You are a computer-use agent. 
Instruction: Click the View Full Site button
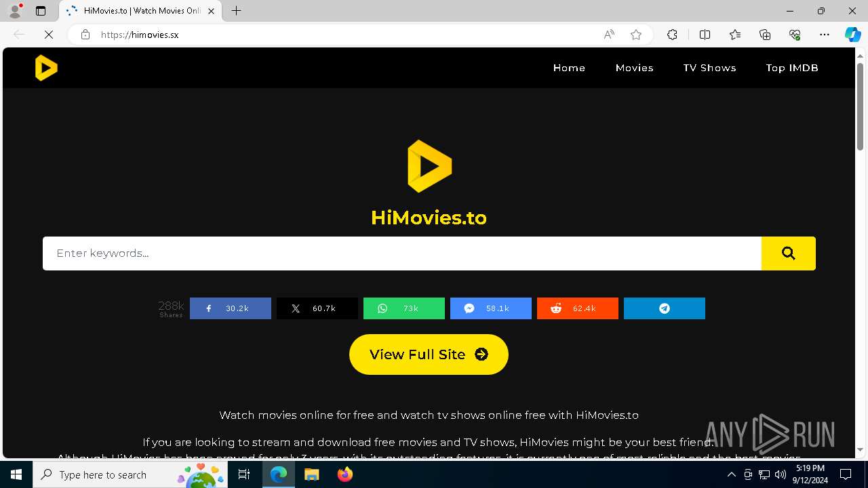point(429,354)
